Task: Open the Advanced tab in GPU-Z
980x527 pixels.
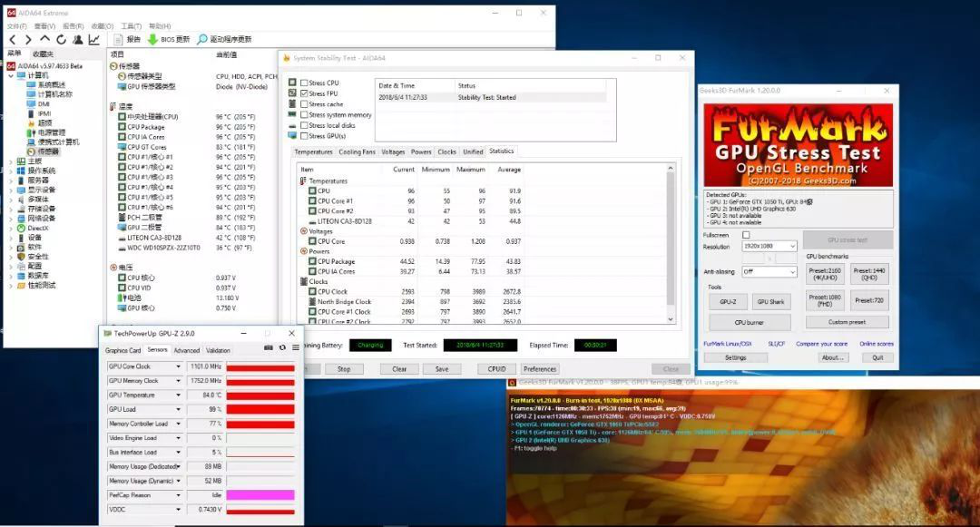Action: [187, 351]
